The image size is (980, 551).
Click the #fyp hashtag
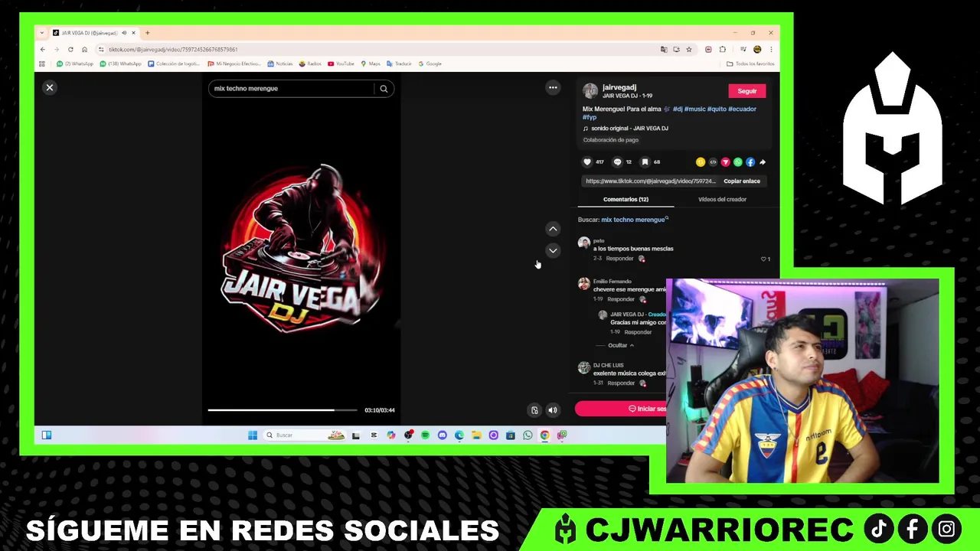click(589, 117)
